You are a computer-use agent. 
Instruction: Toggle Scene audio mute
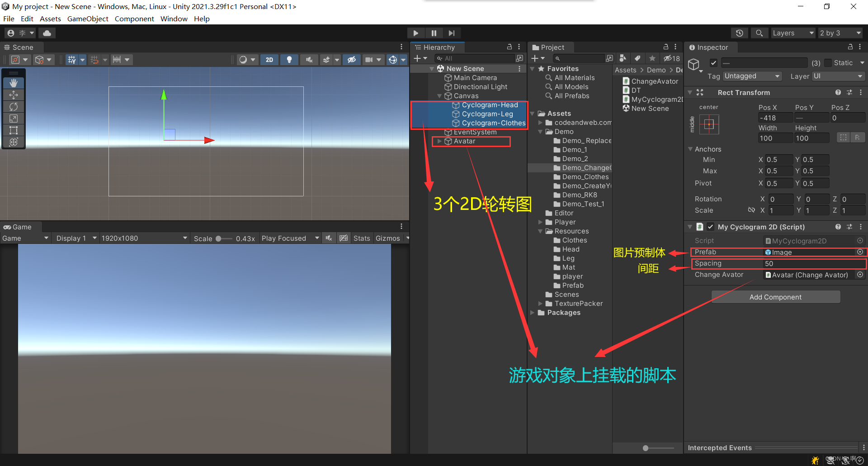[309, 60]
